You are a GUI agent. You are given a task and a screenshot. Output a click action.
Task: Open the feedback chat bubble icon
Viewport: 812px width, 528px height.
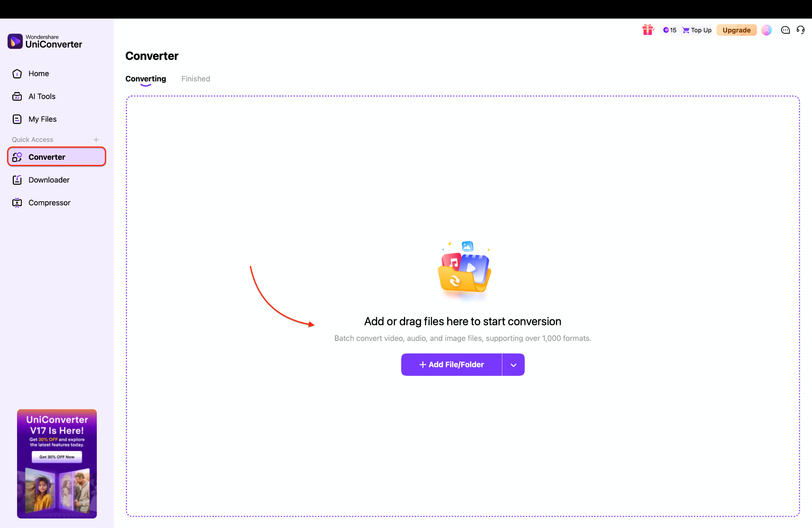point(785,30)
